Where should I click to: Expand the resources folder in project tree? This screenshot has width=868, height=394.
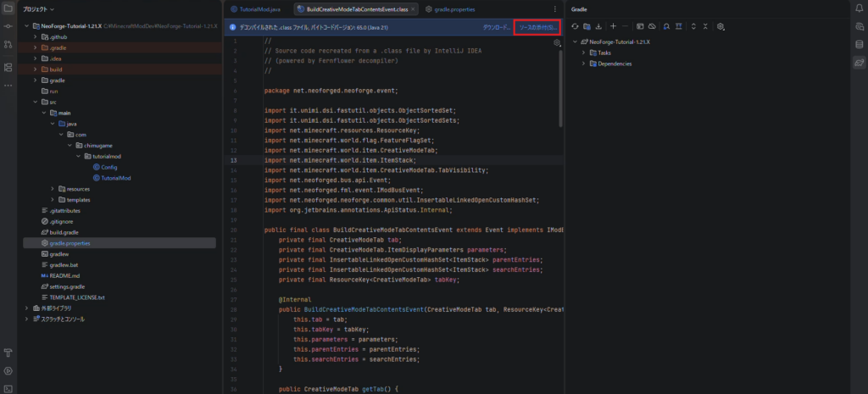pyautogui.click(x=52, y=188)
